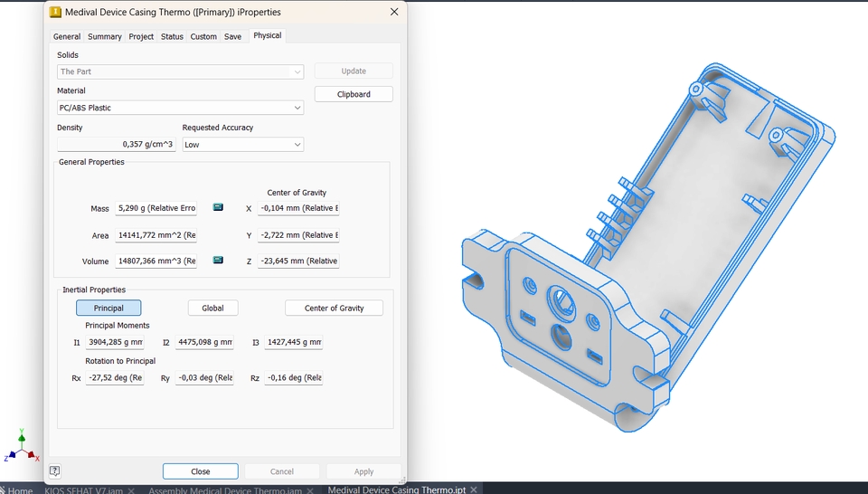Open the Home document tab
868x494 pixels.
point(16,490)
